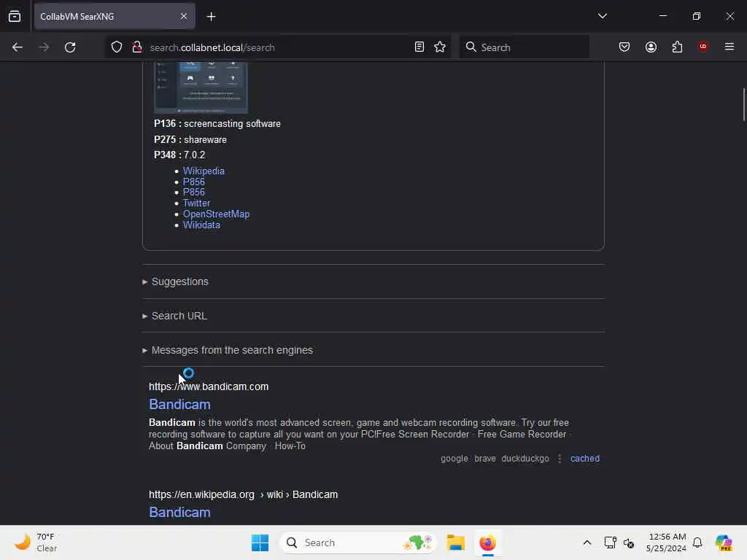Click the page vertical scrollbar thumb
Viewport: 747px width, 560px height.
click(x=743, y=105)
